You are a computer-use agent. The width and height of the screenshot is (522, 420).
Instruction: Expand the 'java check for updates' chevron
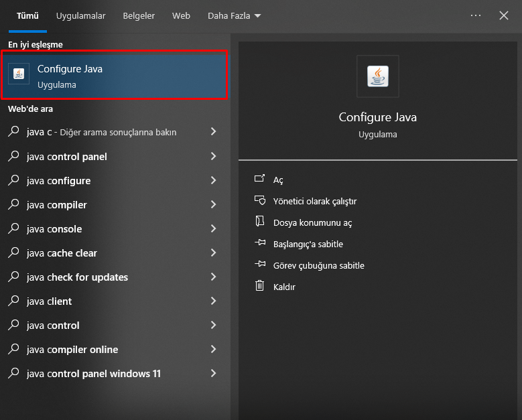(213, 277)
